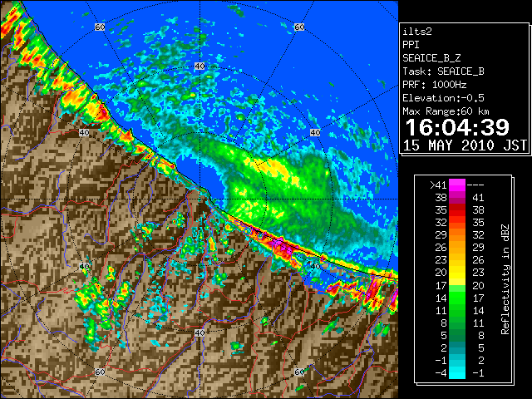Image resolution: width=532 pixels, height=399 pixels.
Task: Select the 'PRF: 1000Hz' entry
Action: pos(435,85)
